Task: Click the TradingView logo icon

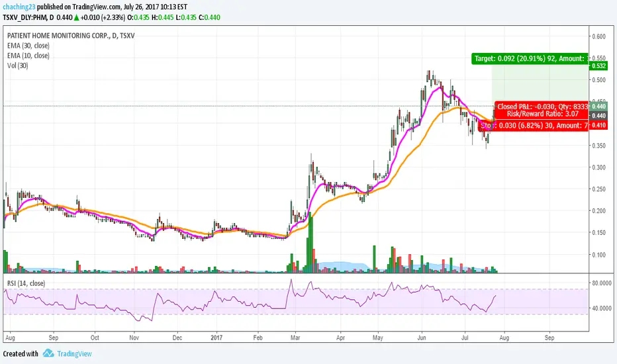Action: click(x=48, y=353)
